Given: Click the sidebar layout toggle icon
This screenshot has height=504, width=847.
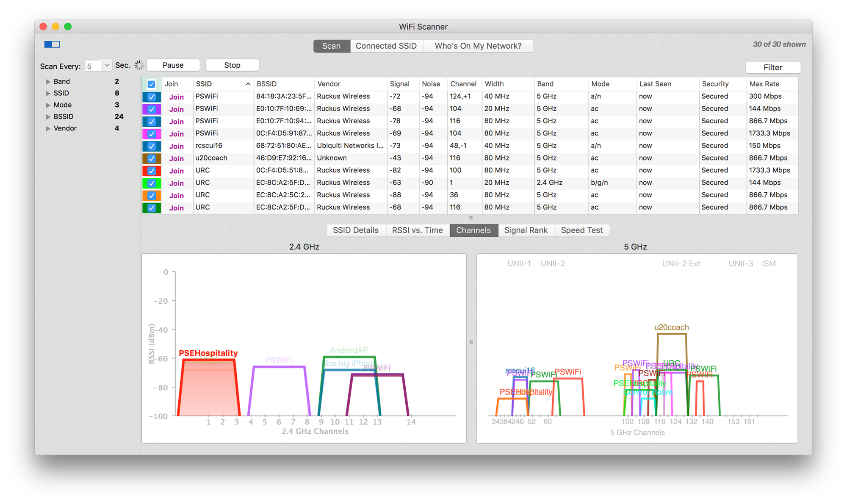Looking at the screenshot, I should [52, 44].
